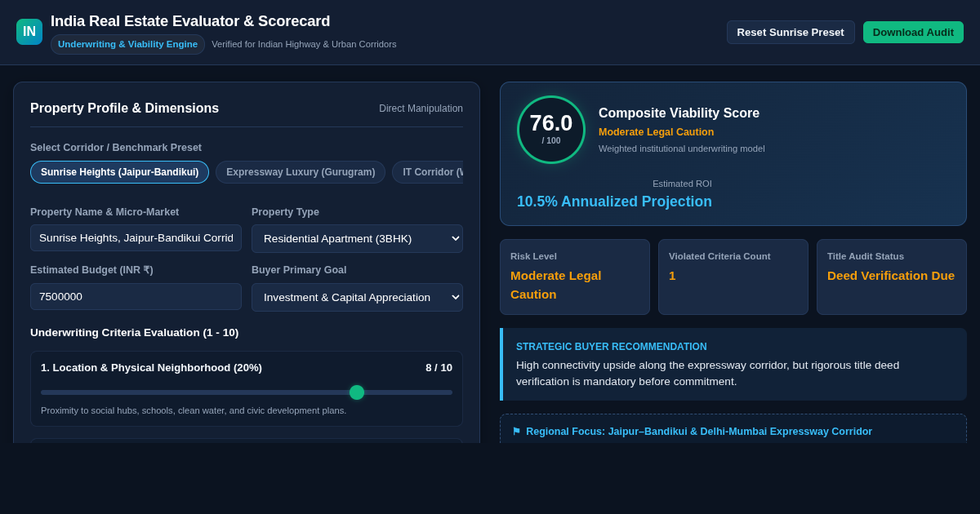Click the Risk Level card
The image size is (980, 514).
[x=575, y=277]
